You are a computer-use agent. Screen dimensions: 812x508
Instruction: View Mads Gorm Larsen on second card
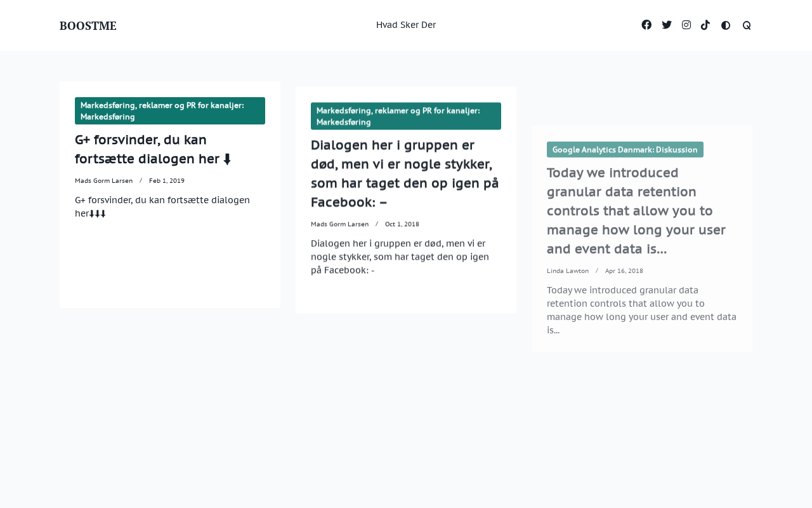pos(340,224)
